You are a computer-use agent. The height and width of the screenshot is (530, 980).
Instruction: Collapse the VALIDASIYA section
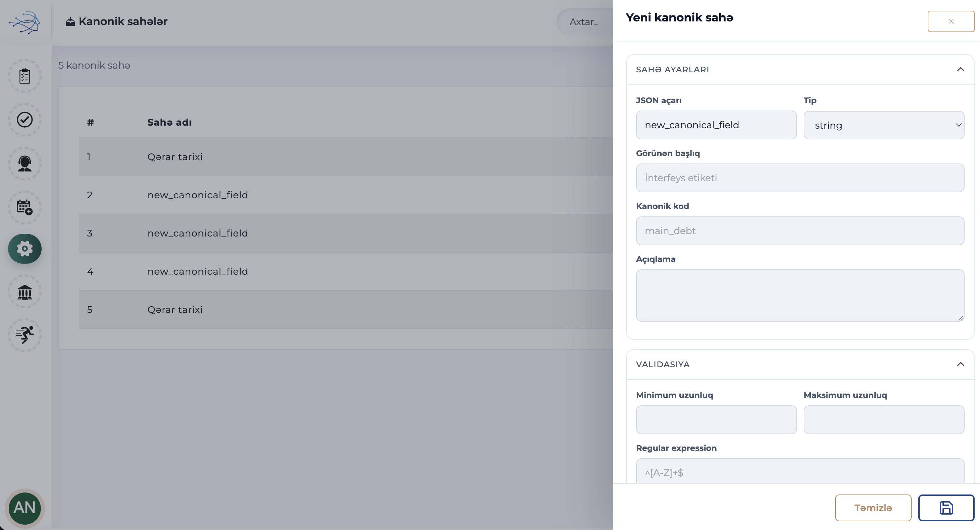(960, 364)
